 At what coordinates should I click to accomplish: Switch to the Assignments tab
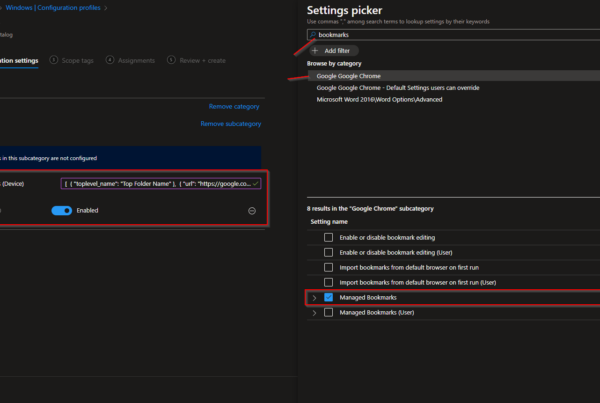click(135, 60)
